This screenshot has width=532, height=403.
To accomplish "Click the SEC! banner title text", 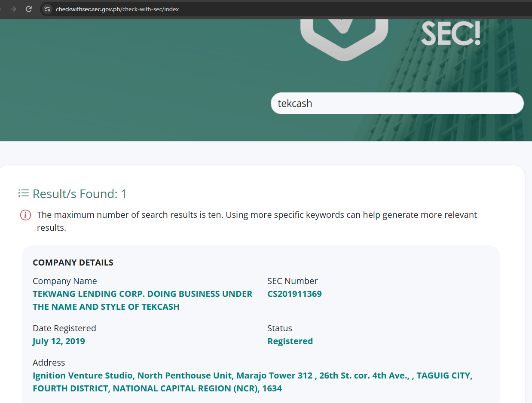I will tap(451, 33).
